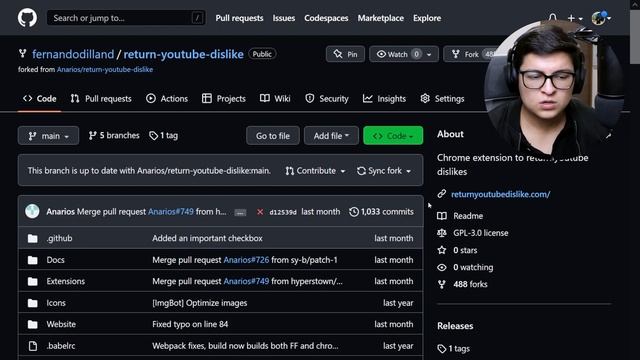Image resolution: width=640 pixels, height=360 pixels.
Task: Expand the green Code dropdown
Action: click(393, 136)
